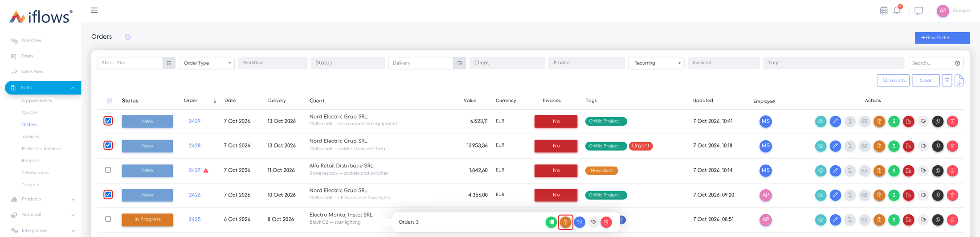Check the checkbox for order 2425
980x237 pixels.
(108, 219)
